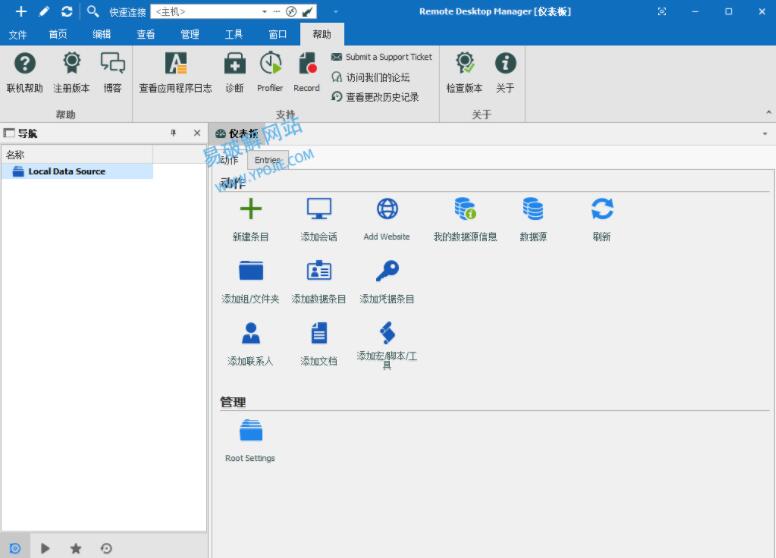Click 添加组/文件夹 folder icon
Image resolution: width=776 pixels, height=558 pixels.
[250, 271]
